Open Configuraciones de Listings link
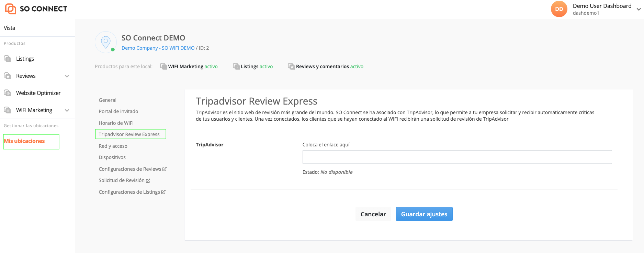 (129, 192)
